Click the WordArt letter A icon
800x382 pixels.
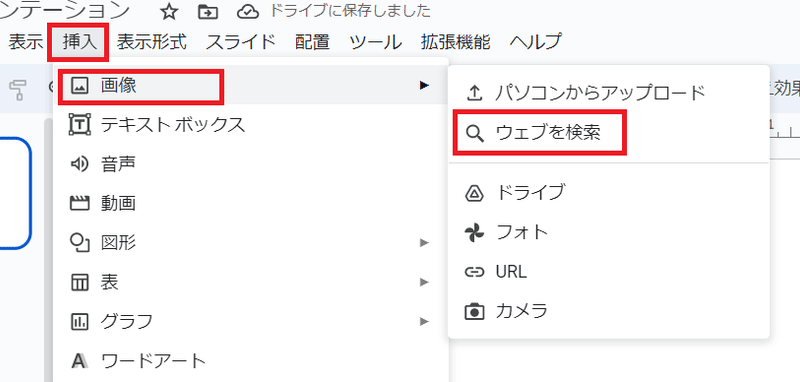click(79, 361)
